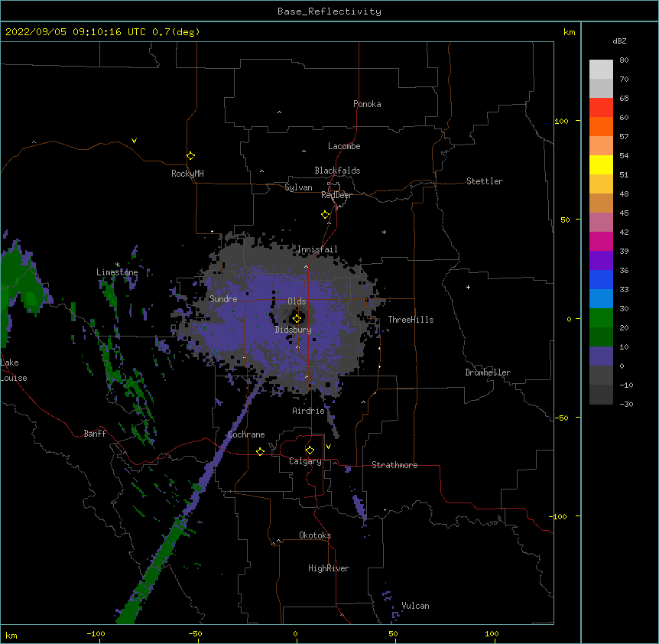
Task: Click the HighRiver label
Action: click(x=329, y=568)
